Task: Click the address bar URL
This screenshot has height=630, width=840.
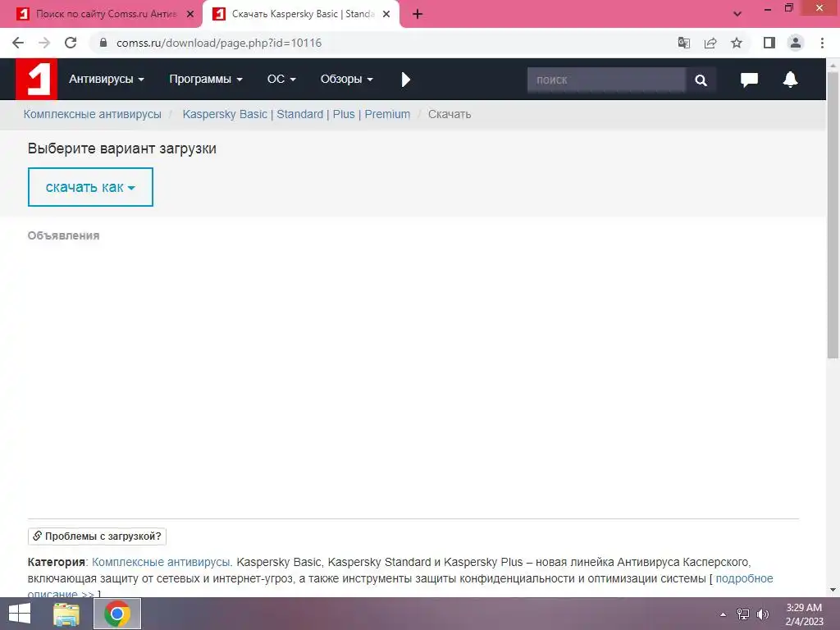Action: [x=219, y=43]
